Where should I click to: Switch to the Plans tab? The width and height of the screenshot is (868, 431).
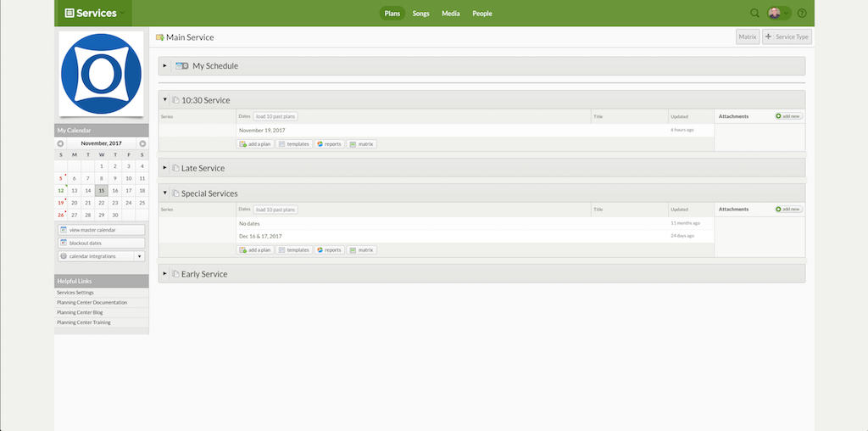pos(392,14)
